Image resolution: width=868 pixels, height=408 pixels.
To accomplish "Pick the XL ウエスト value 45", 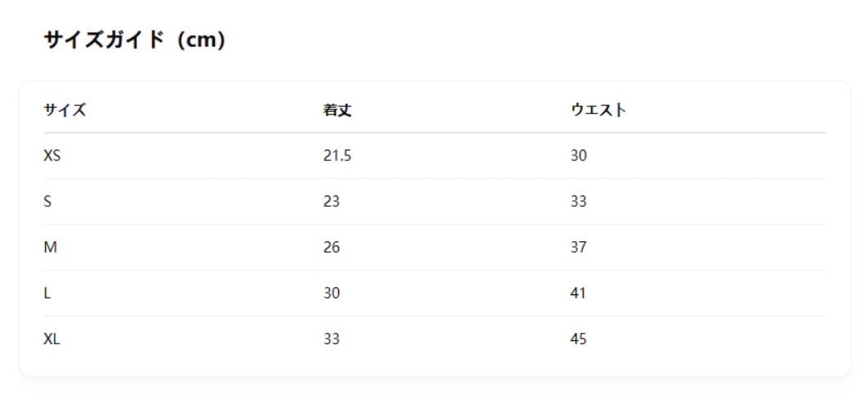I will pyautogui.click(x=579, y=339).
